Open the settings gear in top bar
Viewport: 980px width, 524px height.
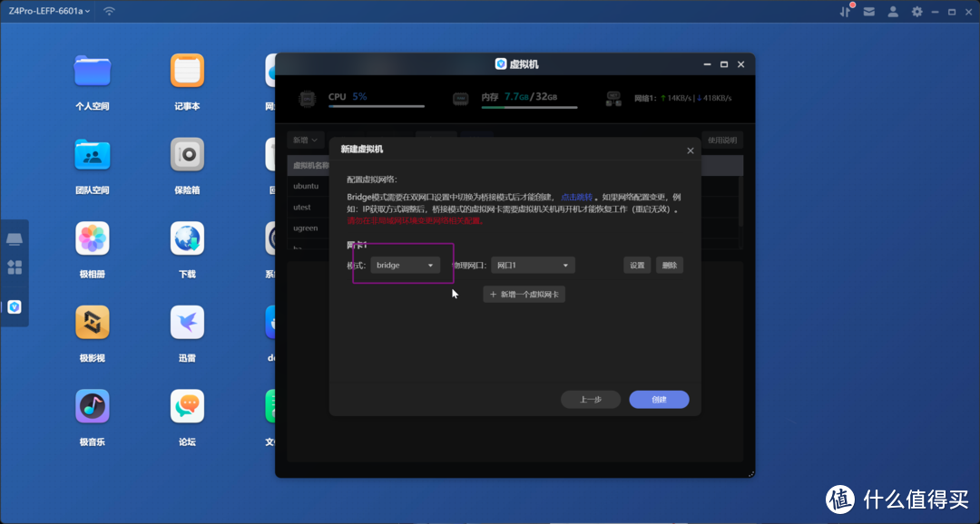(x=916, y=12)
